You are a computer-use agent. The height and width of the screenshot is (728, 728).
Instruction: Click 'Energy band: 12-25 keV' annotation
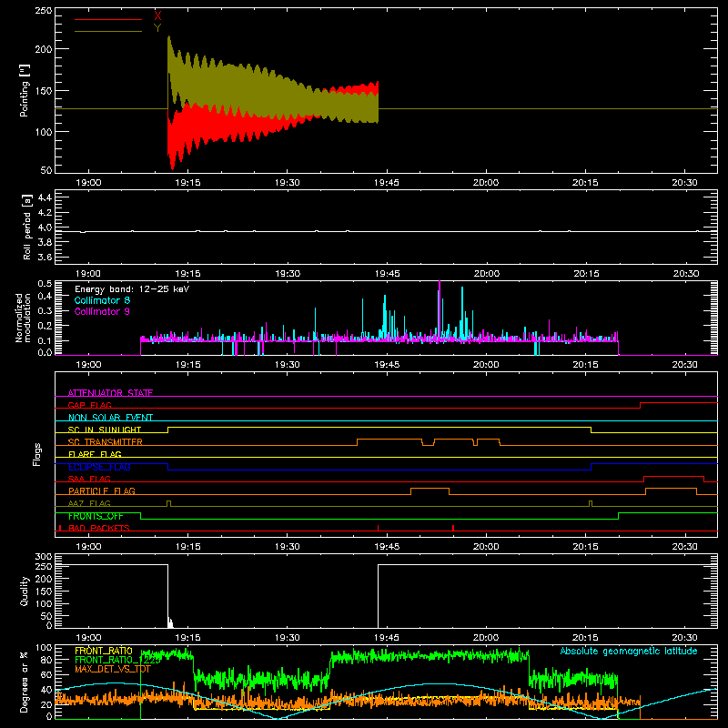132,289
